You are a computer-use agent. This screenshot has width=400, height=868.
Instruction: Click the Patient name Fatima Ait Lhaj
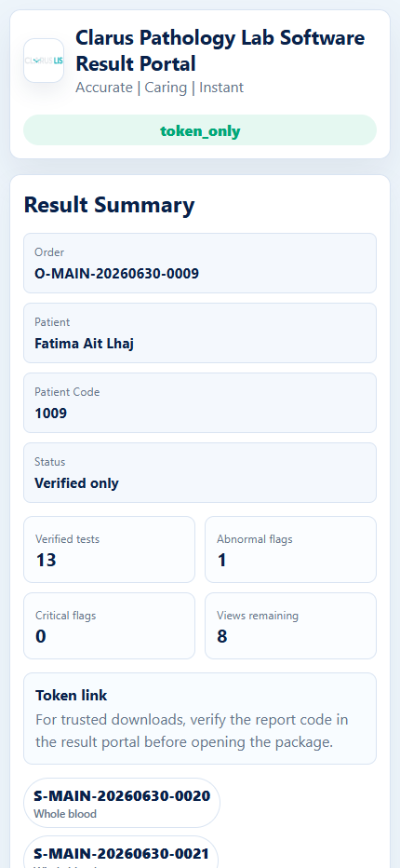point(84,344)
